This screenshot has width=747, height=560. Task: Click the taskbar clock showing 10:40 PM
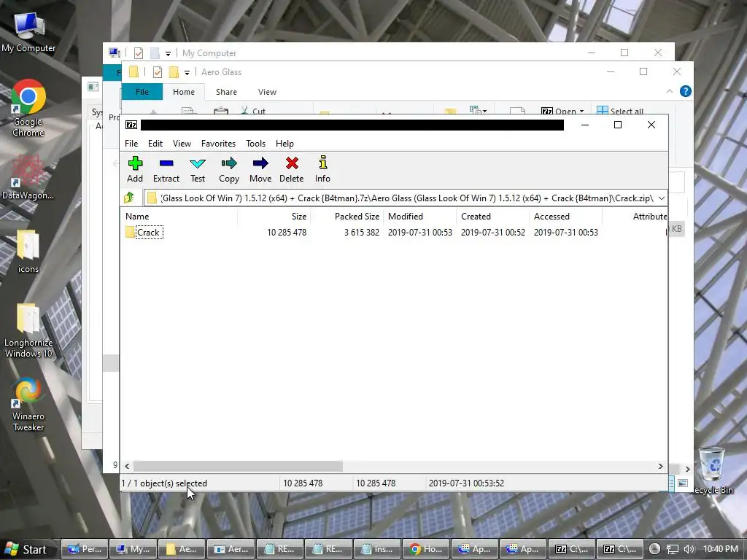pyautogui.click(x=720, y=549)
